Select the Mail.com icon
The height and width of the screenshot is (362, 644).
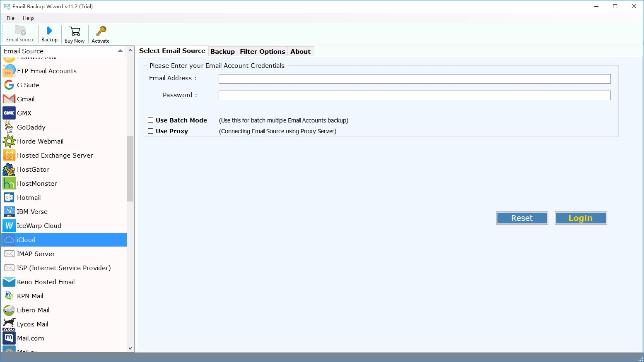[9, 338]
